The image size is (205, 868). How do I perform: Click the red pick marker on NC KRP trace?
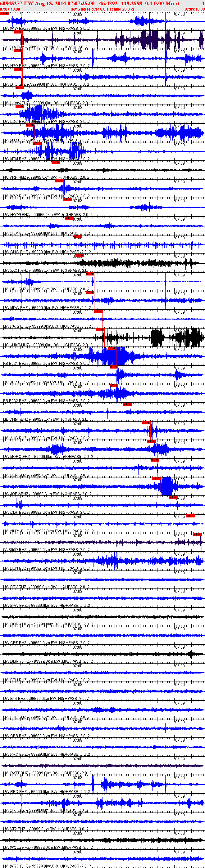tap(56, 162)
